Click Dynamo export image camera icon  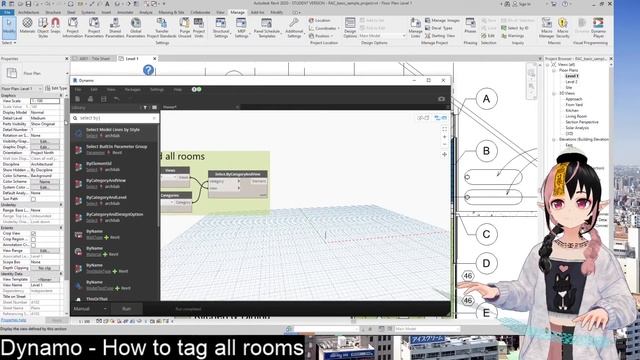pyautogui.click(x=441, y=99)
